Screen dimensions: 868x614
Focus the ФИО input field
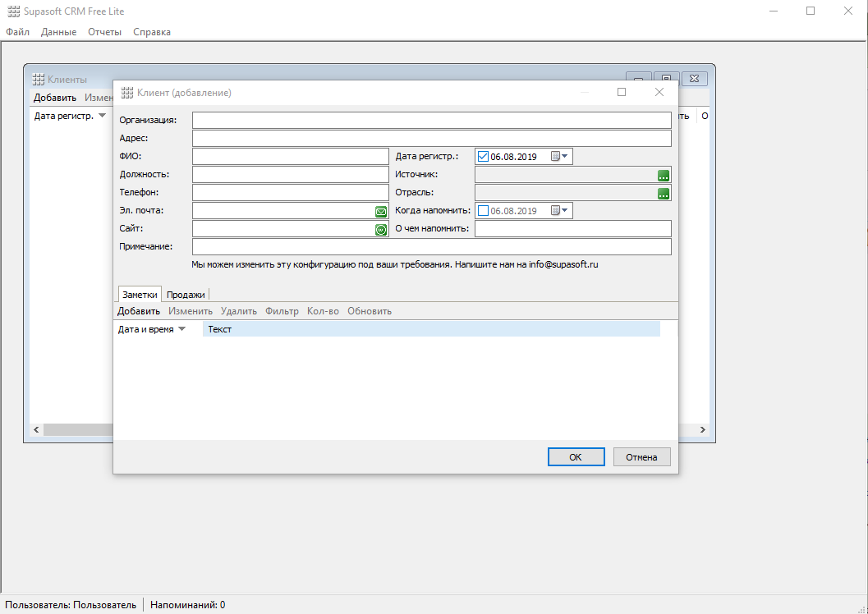click(291, 157)
